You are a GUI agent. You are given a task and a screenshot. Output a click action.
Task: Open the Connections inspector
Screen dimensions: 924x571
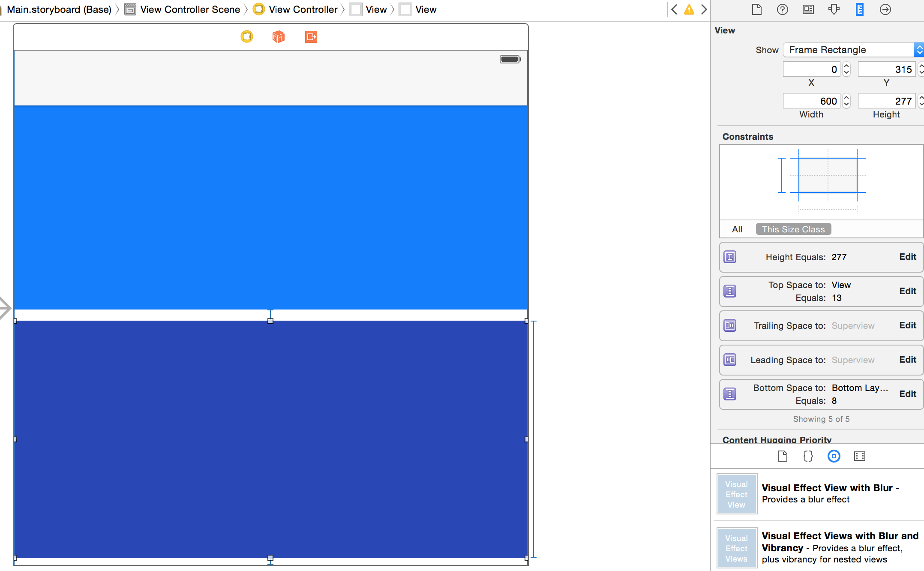[885, 9]
